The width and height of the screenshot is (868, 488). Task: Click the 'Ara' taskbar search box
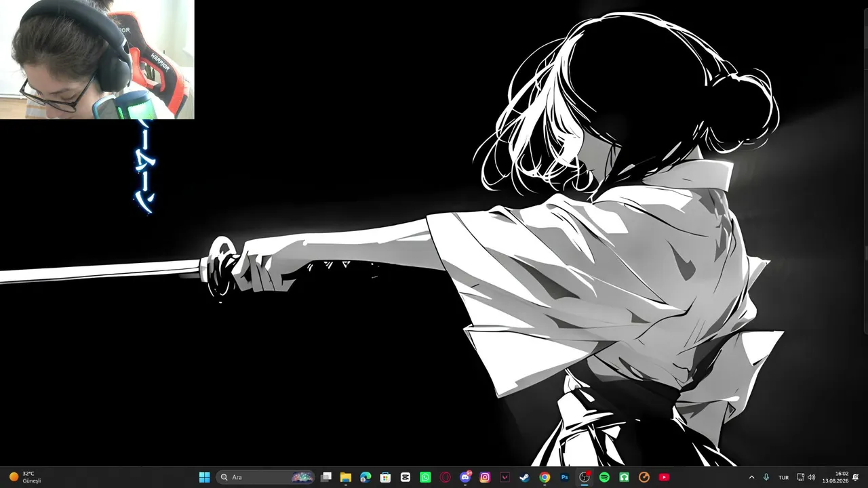pos(266,477)
